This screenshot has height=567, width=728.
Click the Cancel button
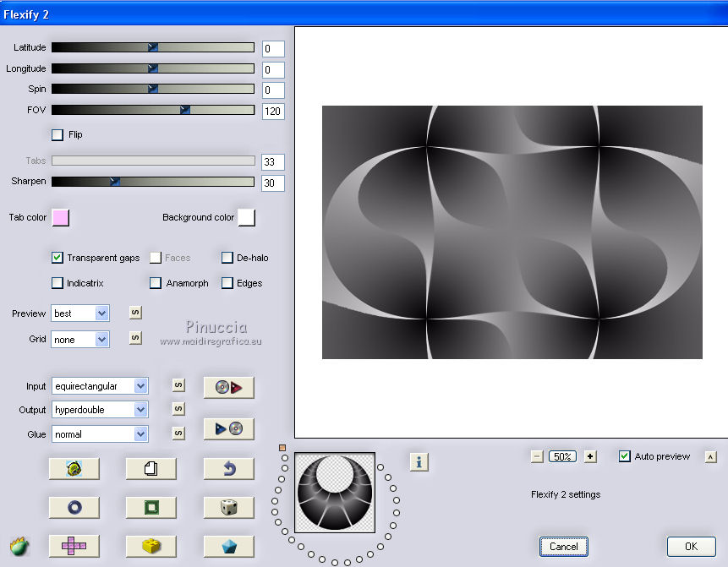[563, 547]
